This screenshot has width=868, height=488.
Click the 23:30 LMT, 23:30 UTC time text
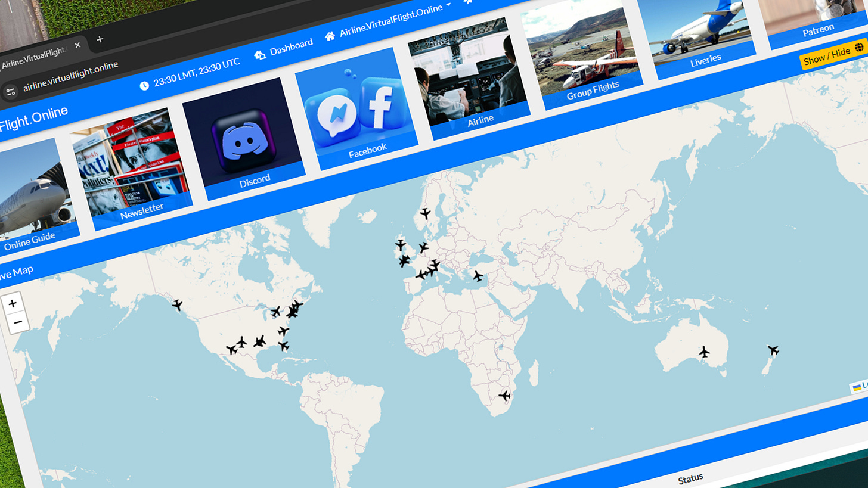[x=197, y=73]
